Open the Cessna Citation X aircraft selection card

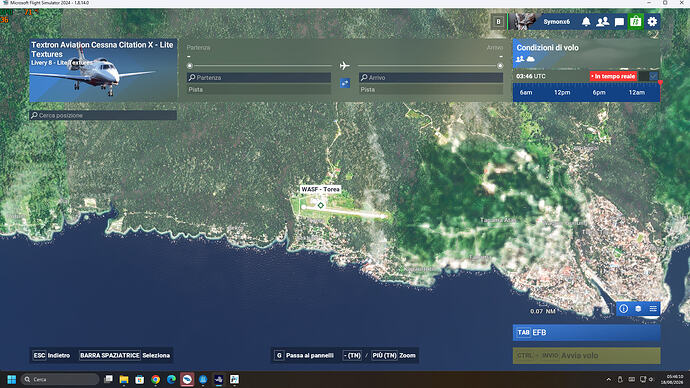click(103, 71)
